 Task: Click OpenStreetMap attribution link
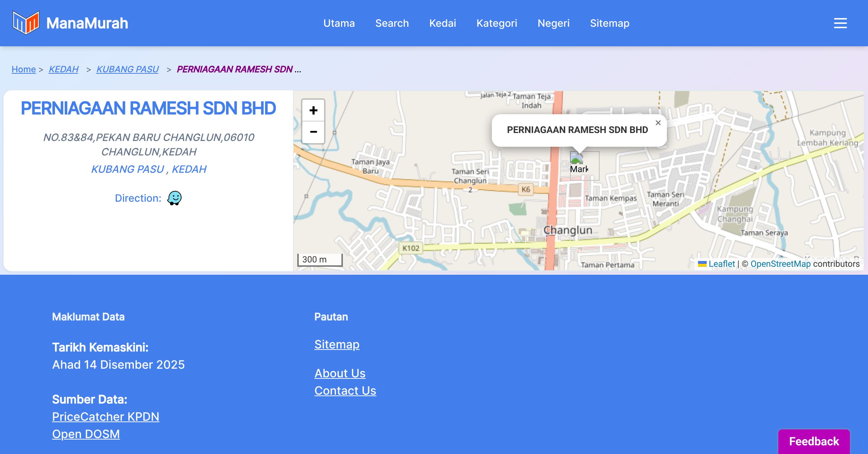point(780,264)
